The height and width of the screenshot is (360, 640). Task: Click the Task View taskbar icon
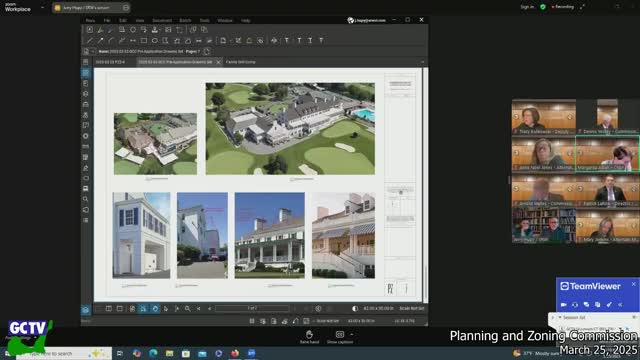120,353
